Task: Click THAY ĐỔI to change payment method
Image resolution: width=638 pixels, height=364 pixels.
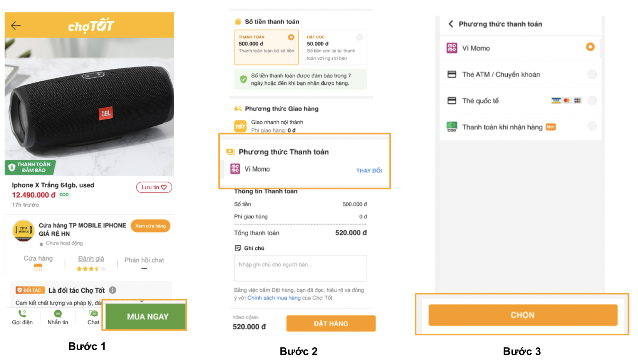Action: click(x=369, y=171)
